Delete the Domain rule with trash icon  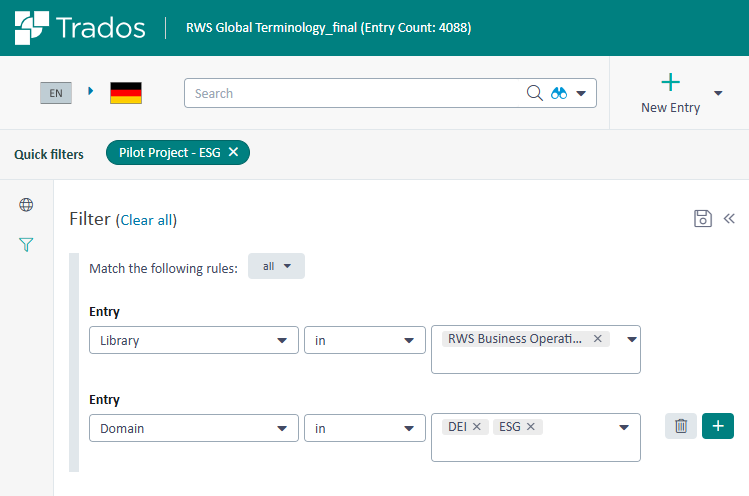pyautogui.click(x=681, y=426)
